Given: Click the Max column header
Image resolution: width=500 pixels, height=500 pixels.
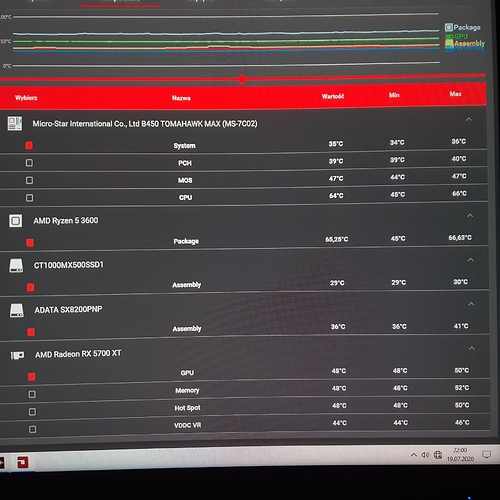Looking at the screenshot, I should coord(455,94).
